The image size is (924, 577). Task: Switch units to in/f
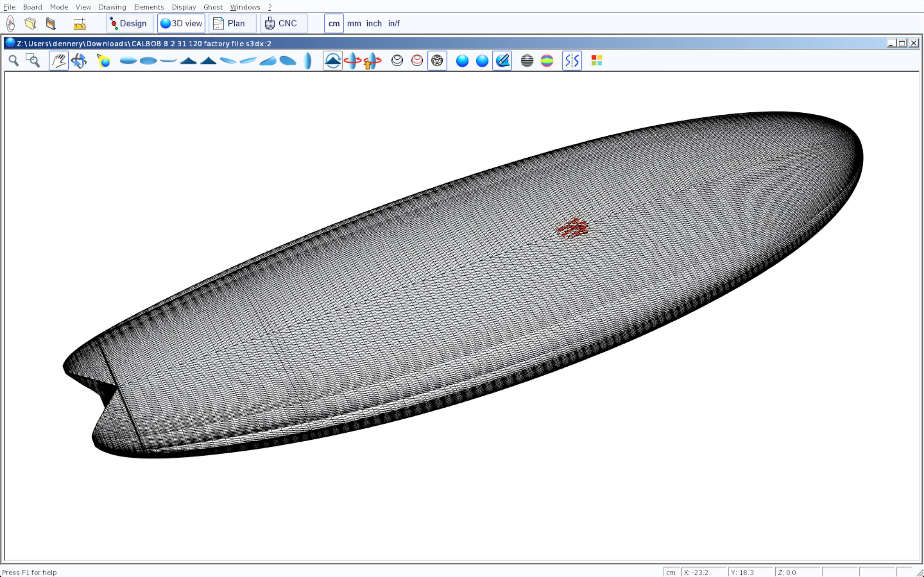[x=394, y=24]
